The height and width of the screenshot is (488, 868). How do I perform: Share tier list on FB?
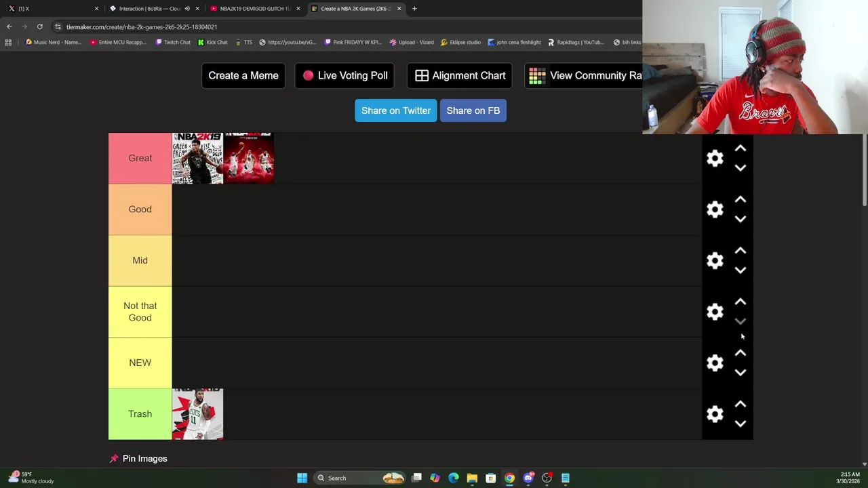[x=473, y=110]
